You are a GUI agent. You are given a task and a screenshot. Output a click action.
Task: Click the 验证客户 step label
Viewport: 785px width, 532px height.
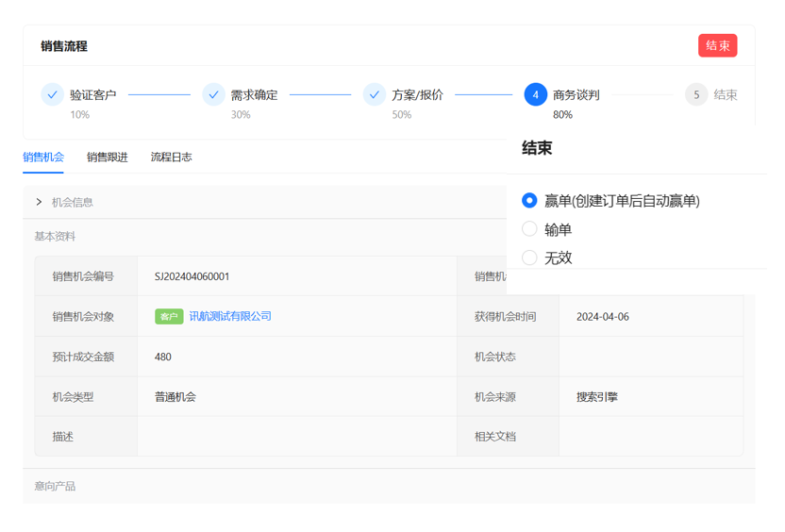pos(93,94)
